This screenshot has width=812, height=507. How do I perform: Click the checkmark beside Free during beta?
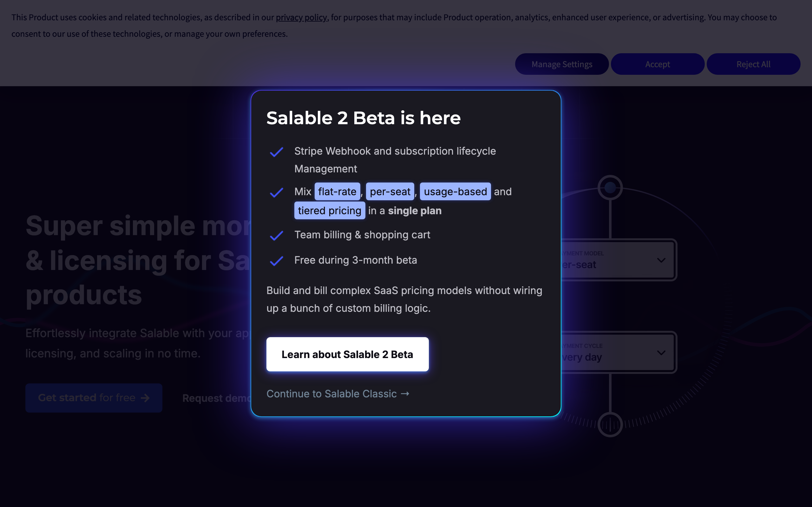point(276,261)
